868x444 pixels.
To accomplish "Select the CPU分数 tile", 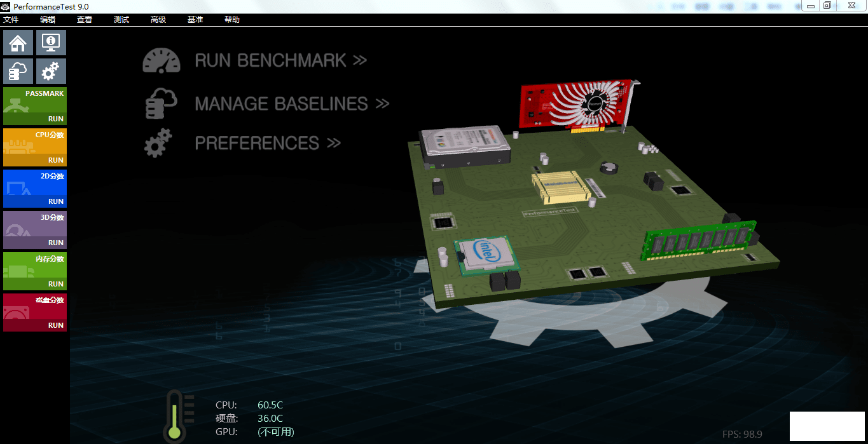I will [35, 147].
